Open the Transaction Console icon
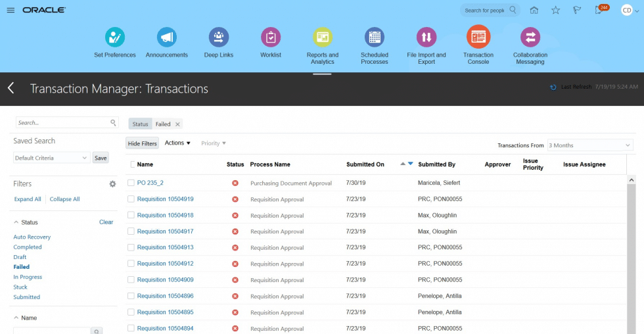 pyautogui.click(x=478, y=37)
